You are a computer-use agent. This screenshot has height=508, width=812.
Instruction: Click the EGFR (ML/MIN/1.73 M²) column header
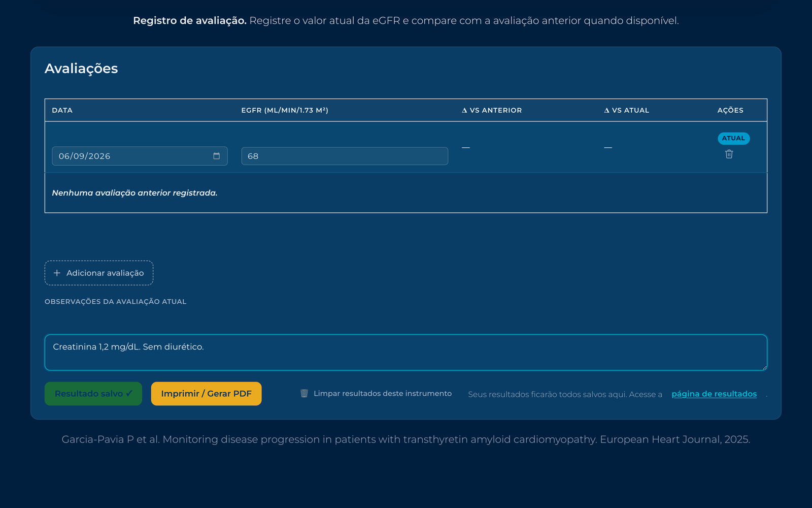pyautogui.click(x=285, y=110)
